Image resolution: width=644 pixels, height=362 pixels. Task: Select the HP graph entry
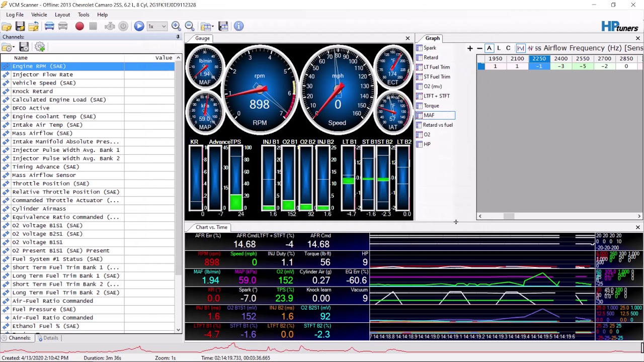point(424,144)
